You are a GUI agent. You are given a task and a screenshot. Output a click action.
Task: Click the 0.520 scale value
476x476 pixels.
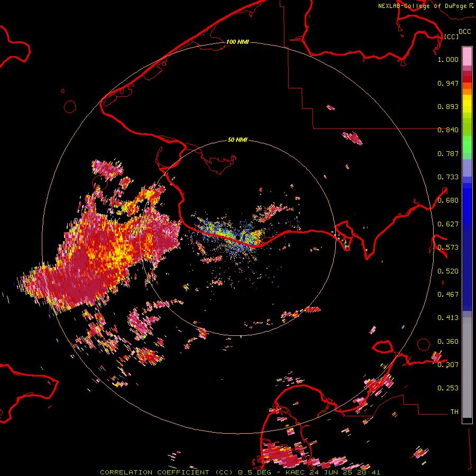(448, 271)
